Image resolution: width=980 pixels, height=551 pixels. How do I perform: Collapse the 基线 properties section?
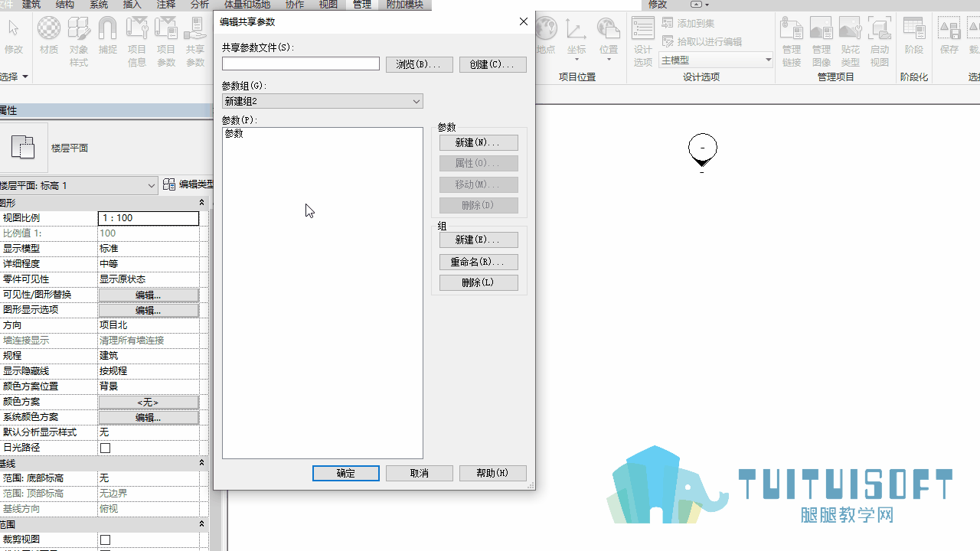[202, 463]
